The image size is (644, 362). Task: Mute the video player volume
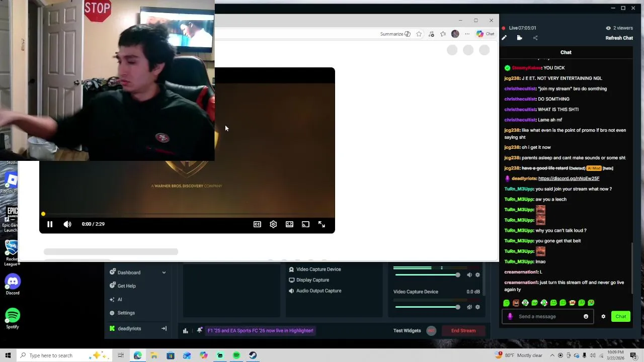(67, 224)
